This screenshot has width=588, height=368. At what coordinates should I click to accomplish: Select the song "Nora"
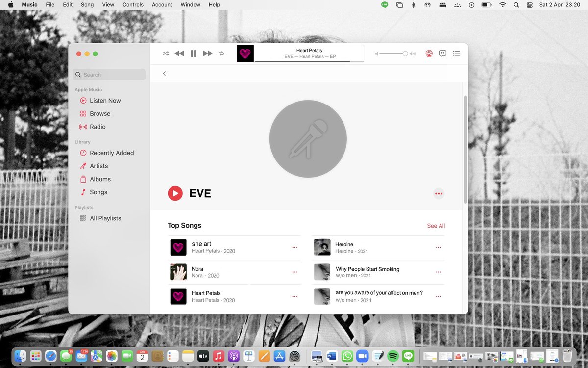pyautogui.click(x=197, y=269)
